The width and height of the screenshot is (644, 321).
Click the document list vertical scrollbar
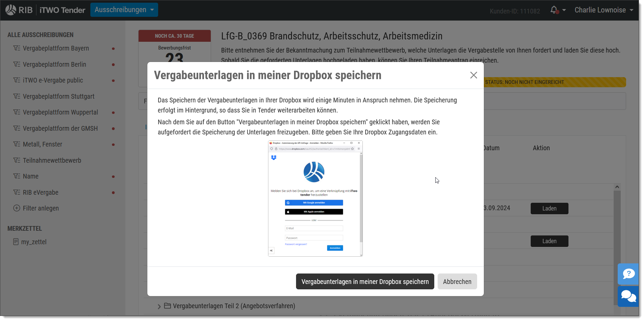coord(617,248)
